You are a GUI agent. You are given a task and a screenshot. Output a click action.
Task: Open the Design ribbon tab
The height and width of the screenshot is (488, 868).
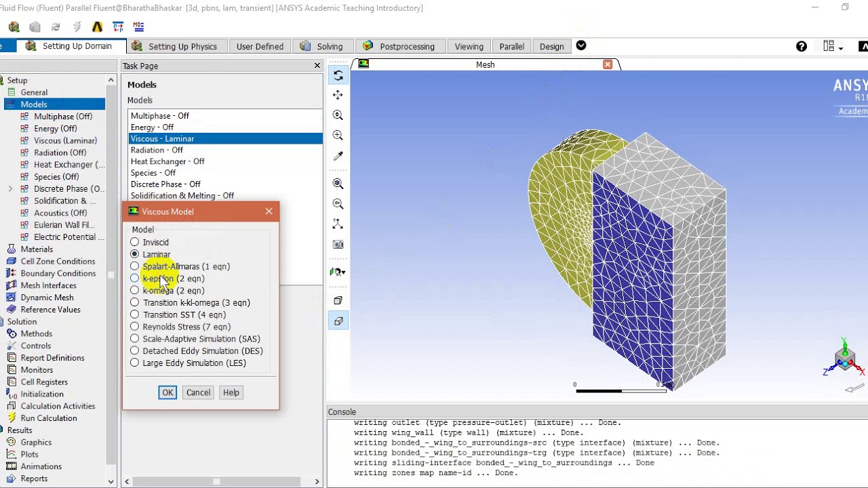[x=552, y=46]
